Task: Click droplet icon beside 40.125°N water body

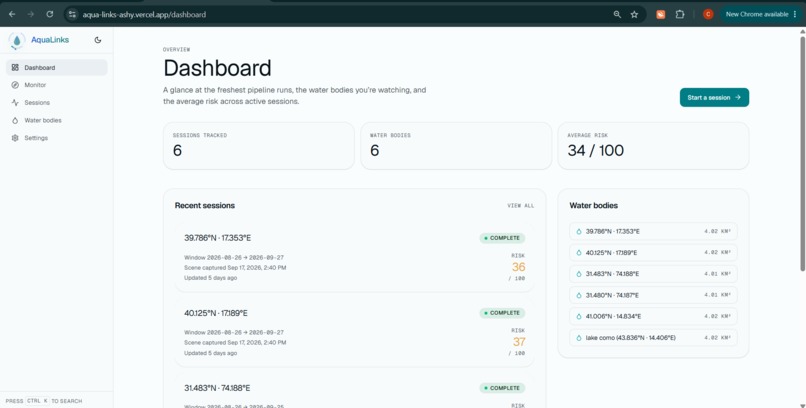Action: click(579, 252)
